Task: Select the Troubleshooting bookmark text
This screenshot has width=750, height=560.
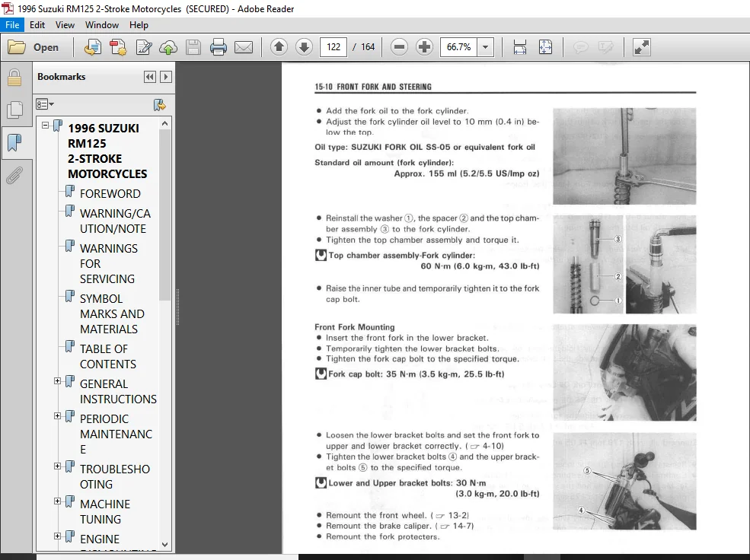Action: tap(114, 476)
